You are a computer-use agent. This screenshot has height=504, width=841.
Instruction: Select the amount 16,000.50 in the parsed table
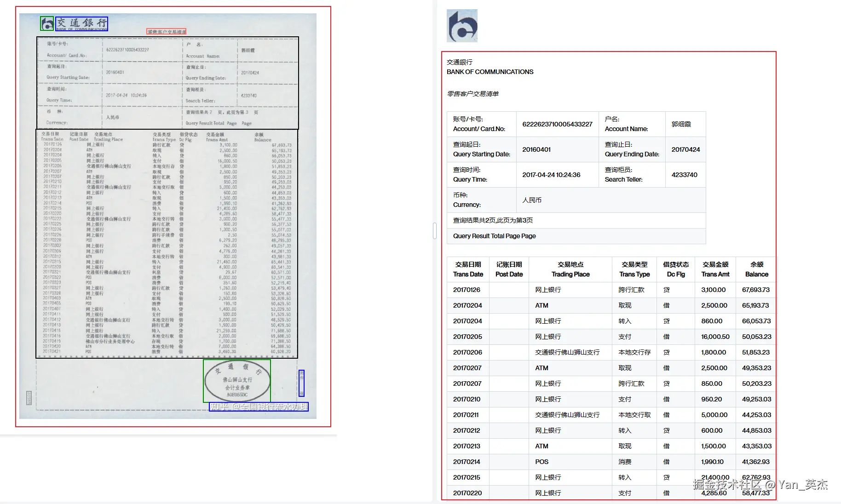[715, 337]
